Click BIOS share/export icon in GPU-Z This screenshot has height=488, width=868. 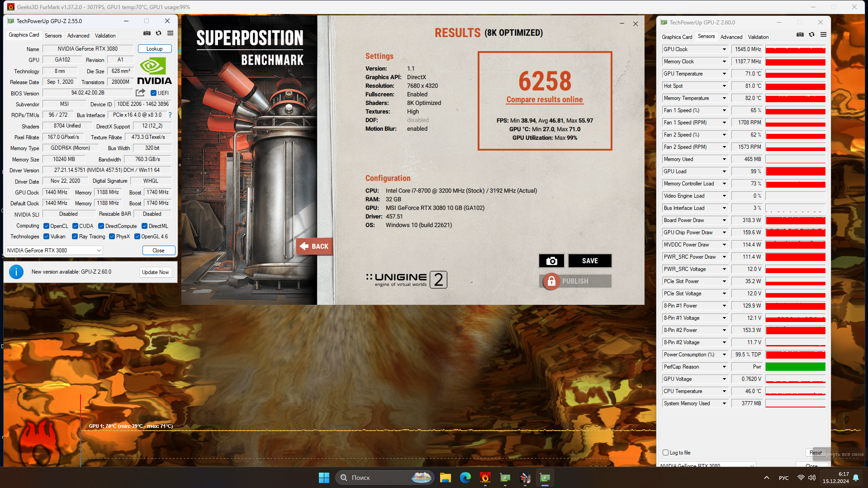tap(141, 93)
